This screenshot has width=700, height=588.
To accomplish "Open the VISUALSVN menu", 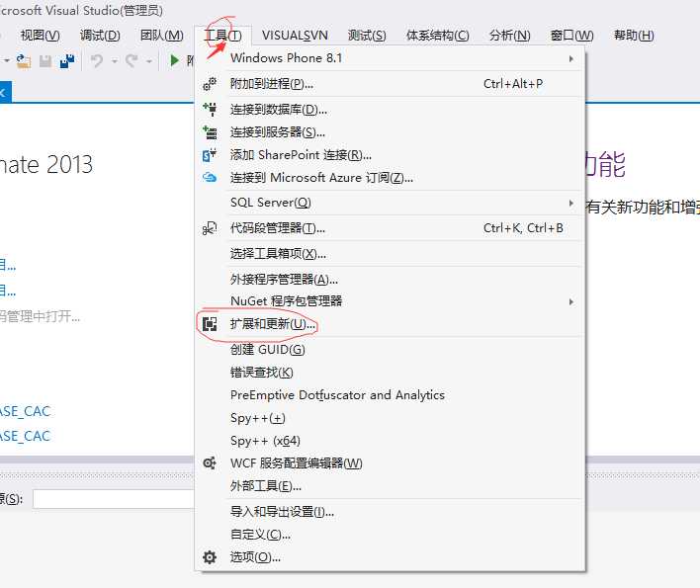I will tap(295, 36).
